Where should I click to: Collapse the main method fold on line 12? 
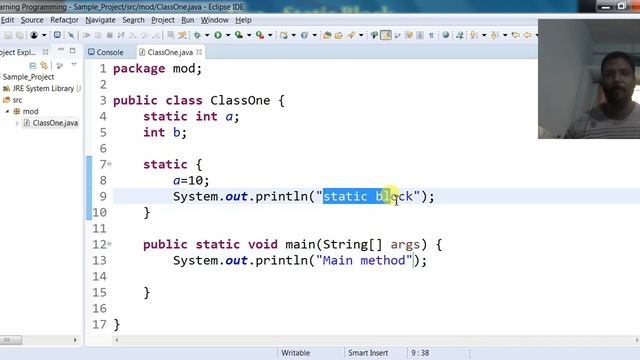coord(109,244)
